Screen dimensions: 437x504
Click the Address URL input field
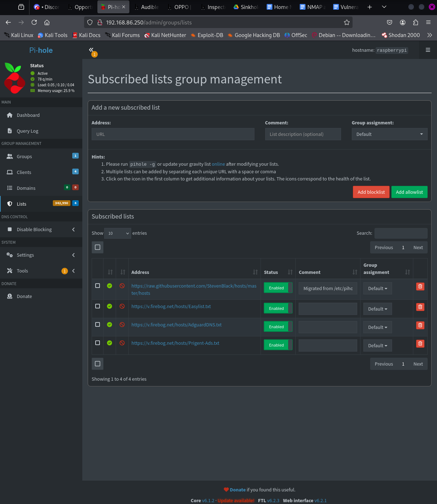[x=173, y=134]
